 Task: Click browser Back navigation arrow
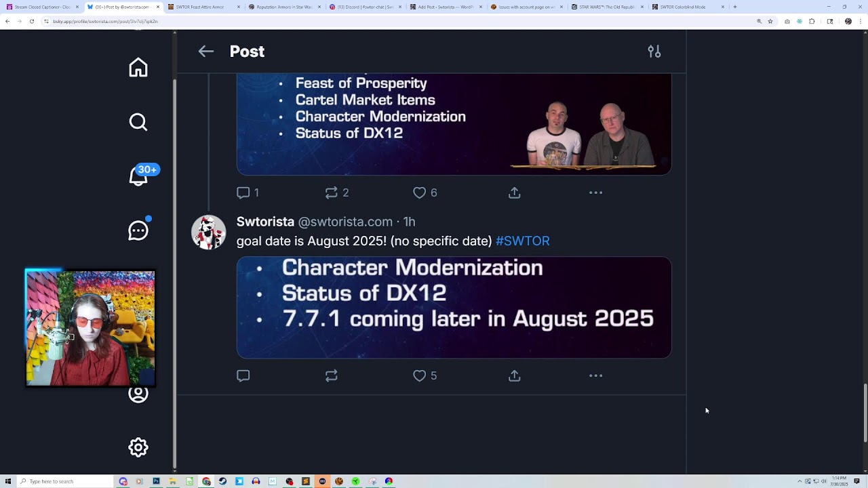click(7, 21)
